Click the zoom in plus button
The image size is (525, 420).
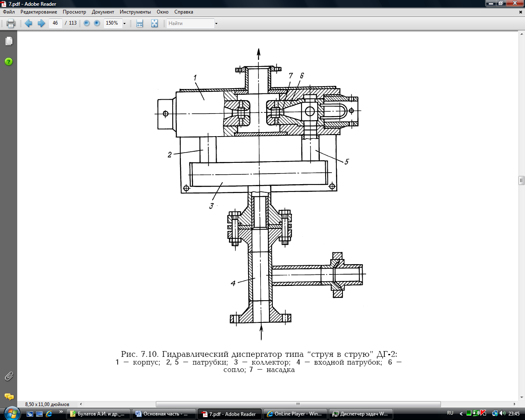97,23
